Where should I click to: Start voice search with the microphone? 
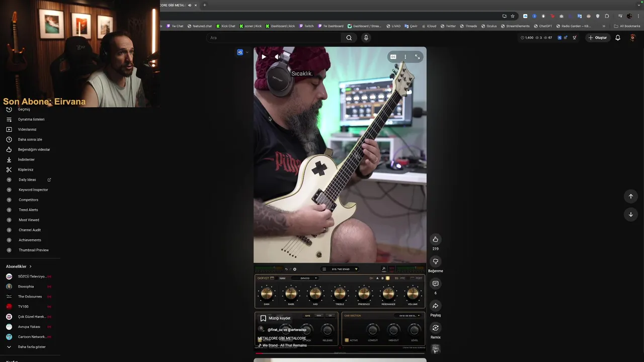(x=366, y=38)
